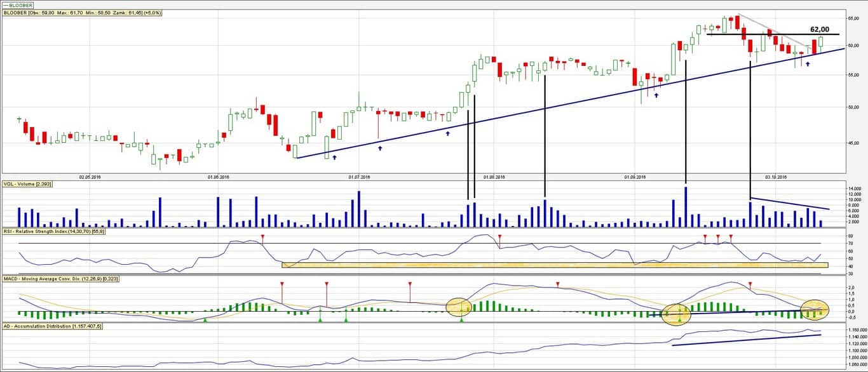Click the 01.08.2016 date axis label
868x372 pixels.
(x=494, y=177)
